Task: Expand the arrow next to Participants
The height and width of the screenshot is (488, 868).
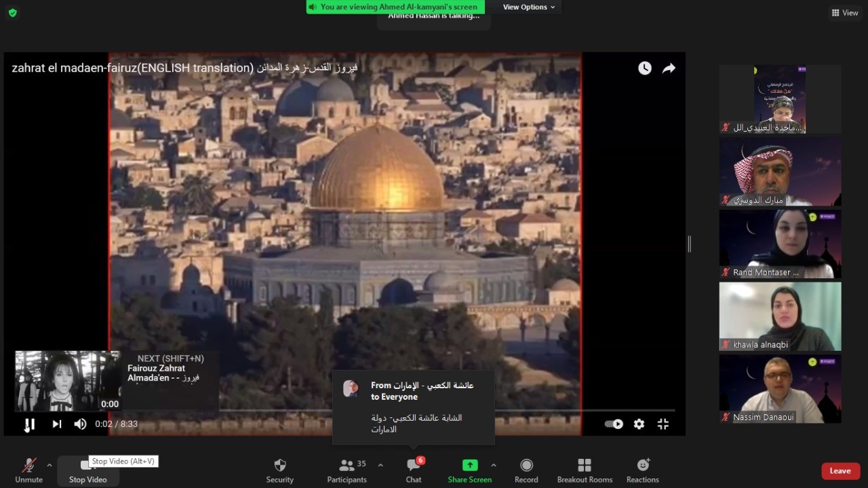Action: 380,465
